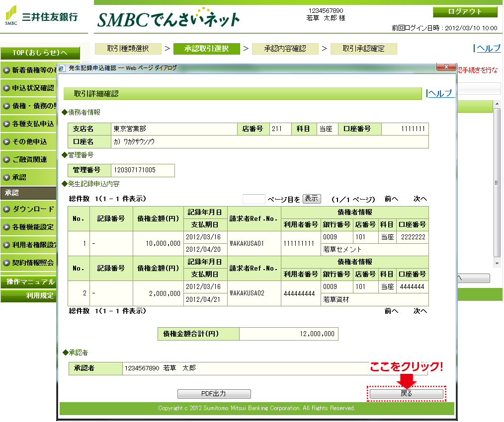Screen dimensions: 504x422
Task: Click the arrow icon beside ご融資関連
Action: [x=6, y=159]
